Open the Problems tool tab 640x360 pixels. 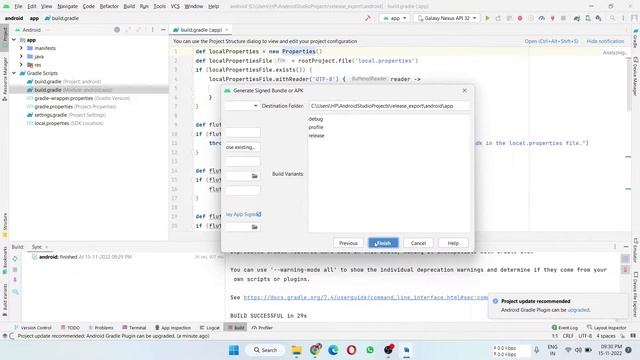[x=101, y=328]
